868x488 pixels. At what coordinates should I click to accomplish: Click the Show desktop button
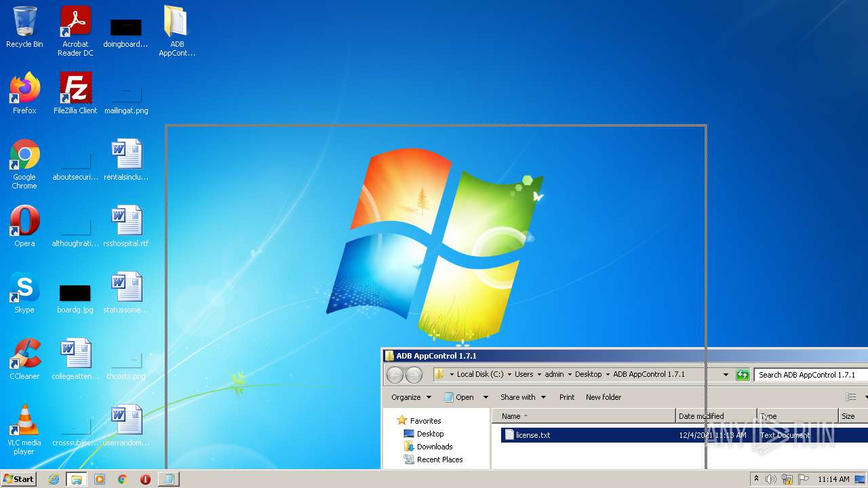tap(861, 479)
